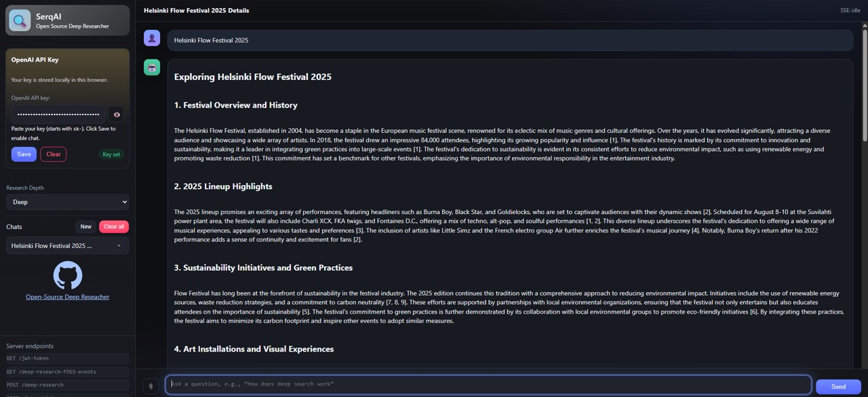Viewport: 868px width, 397px height.
Task: Start a New chat
Action: [x=85, y=227]
